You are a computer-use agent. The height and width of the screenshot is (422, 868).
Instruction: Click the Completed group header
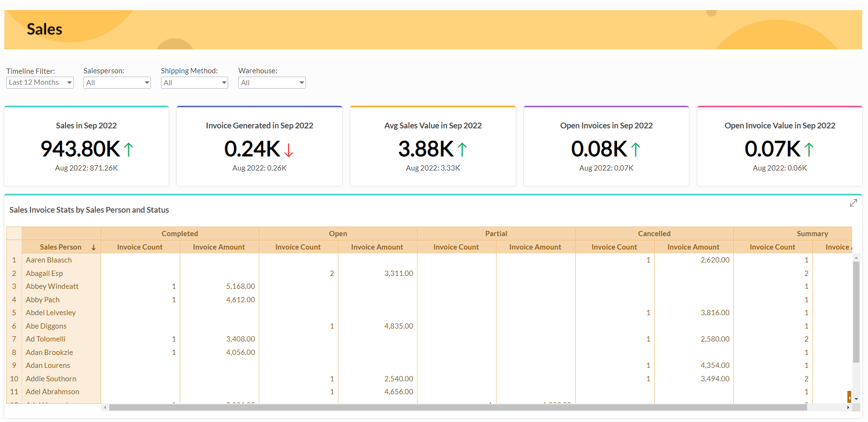pyautogui.click(x=180, y=234)
